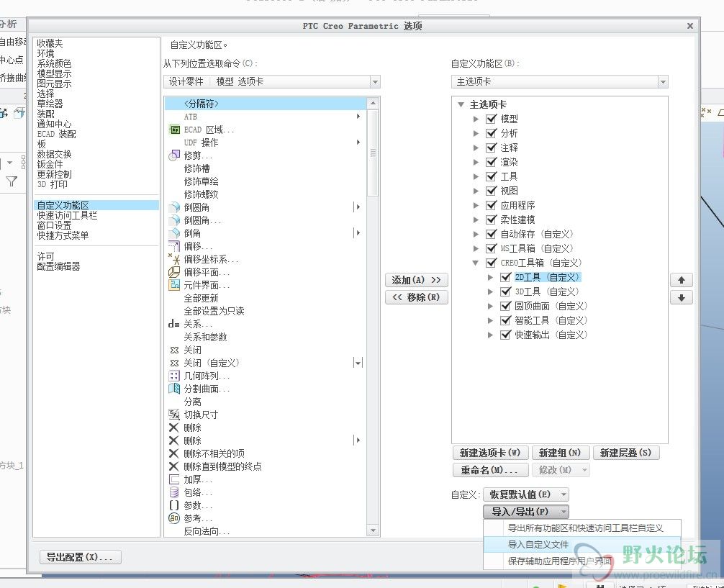
Task: Open 快速访问工具栏 options page
Action: click(67, 215)
